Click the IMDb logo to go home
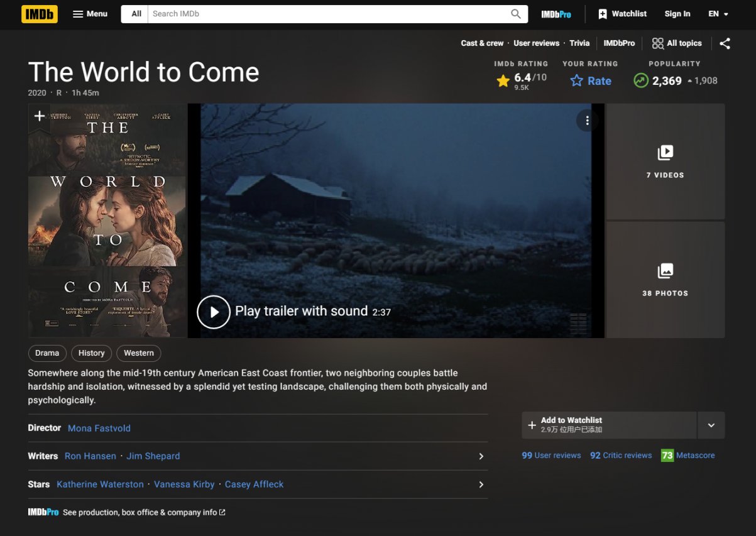The width and height of the screenshot is (756, 536). pos(40,14)
